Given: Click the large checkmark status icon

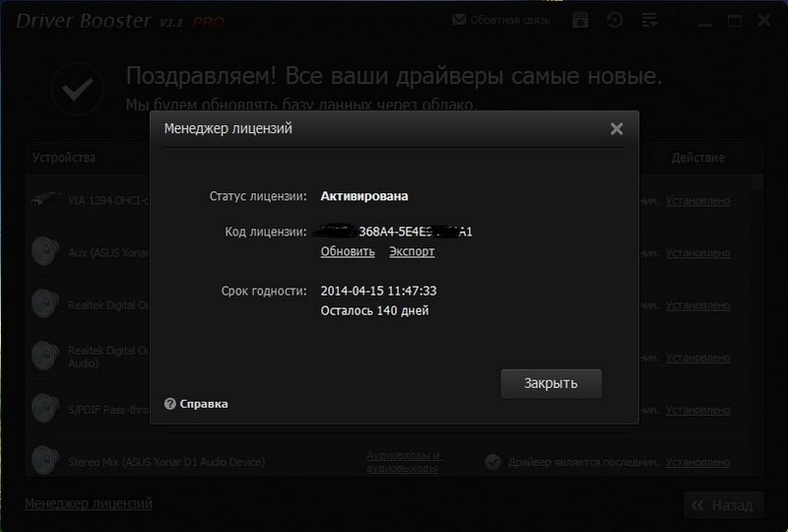Looking at the screenshot, I should point(78,90).
